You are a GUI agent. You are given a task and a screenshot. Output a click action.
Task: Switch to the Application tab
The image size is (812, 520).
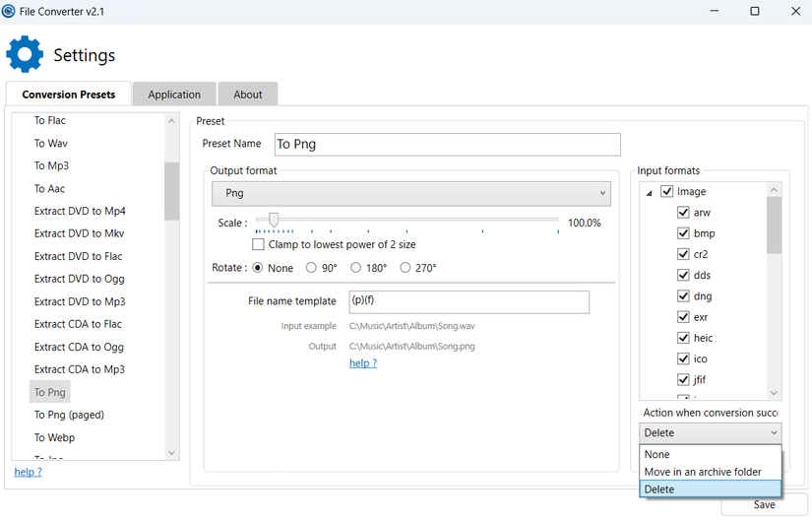pos(174,95)
